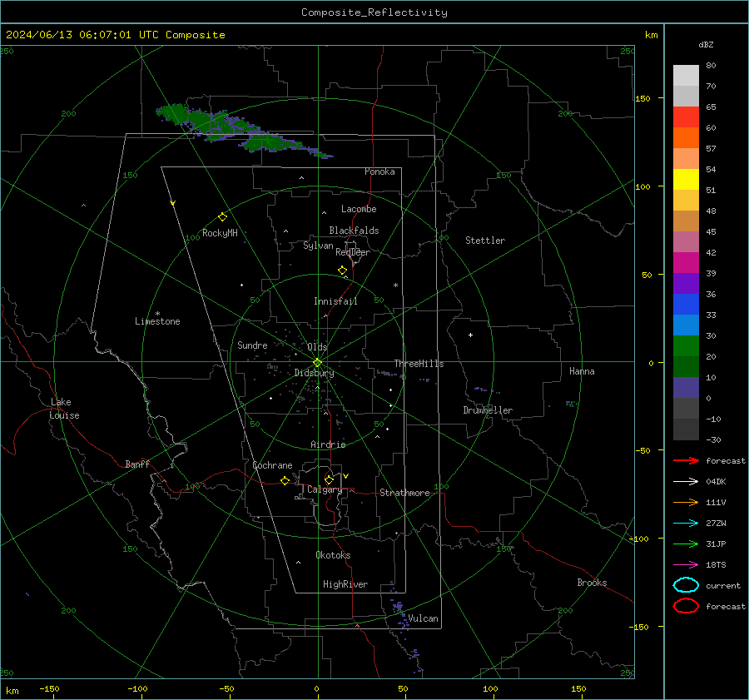
Task: Click the Hanna town label
Action: click(x=582, y=371)
